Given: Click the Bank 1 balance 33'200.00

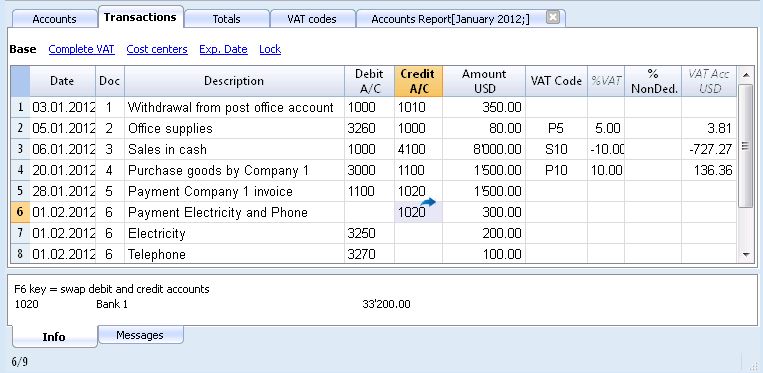Looking at the screenshot, I should pos(386,305).
